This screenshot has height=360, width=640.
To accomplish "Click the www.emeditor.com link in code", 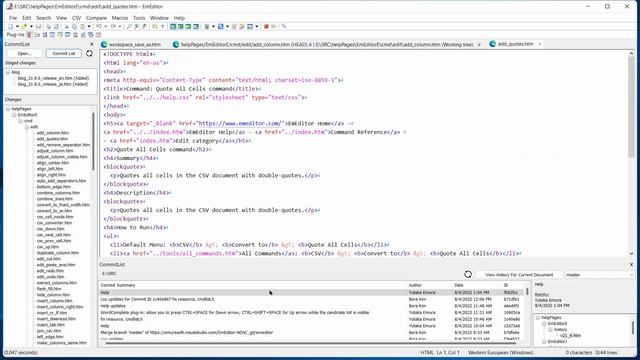I will tap(240, 123).
